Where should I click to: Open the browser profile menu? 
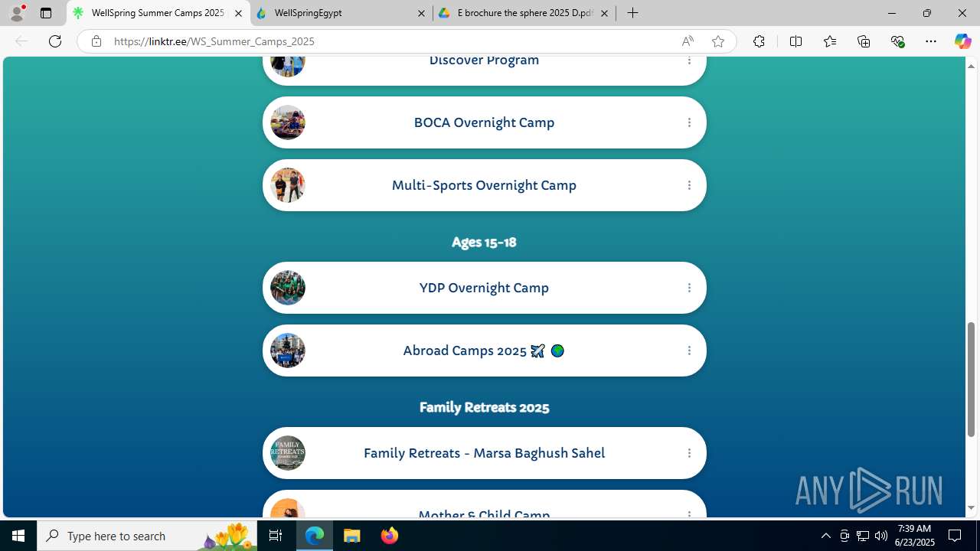click(x=17, y=13)
